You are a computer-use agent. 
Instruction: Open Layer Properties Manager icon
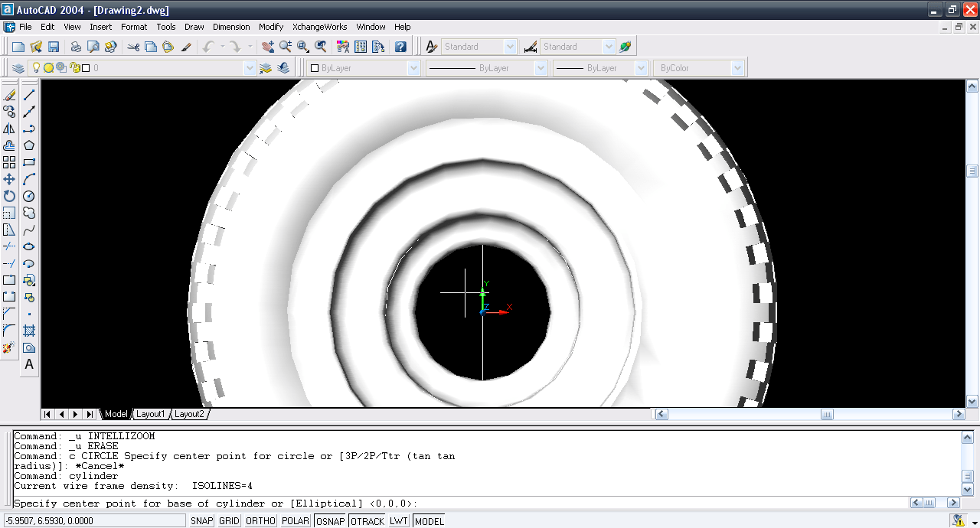pyautogui.click(x=18, y=68)
